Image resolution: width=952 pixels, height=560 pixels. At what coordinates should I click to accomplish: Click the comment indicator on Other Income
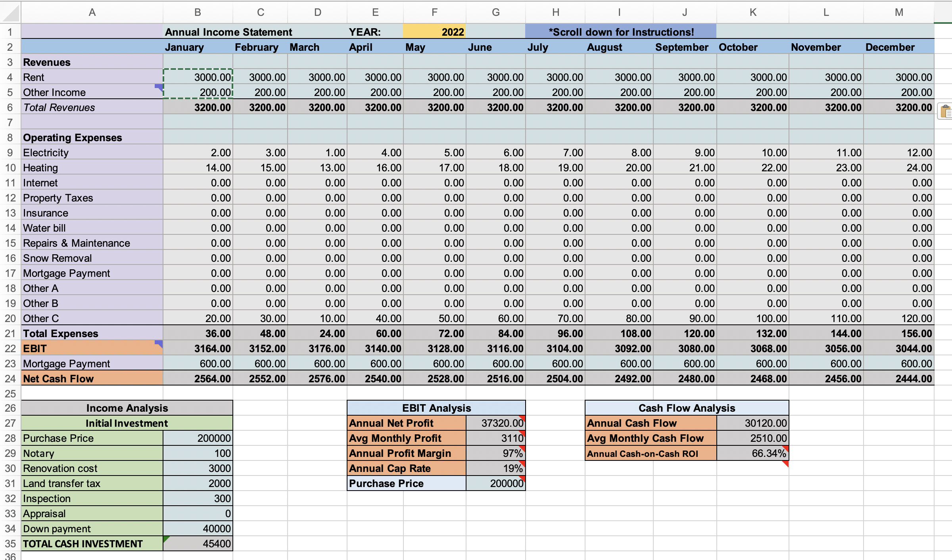click(x=159, y=87)
